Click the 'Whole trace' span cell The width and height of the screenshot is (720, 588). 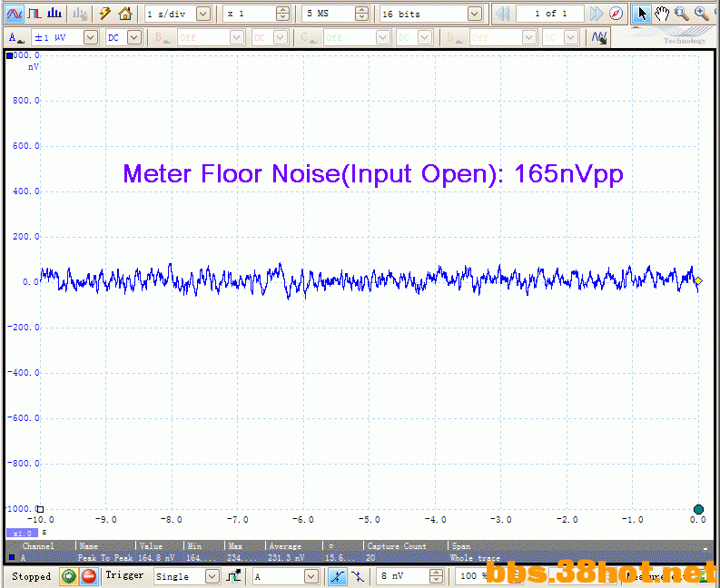(475, 558)
